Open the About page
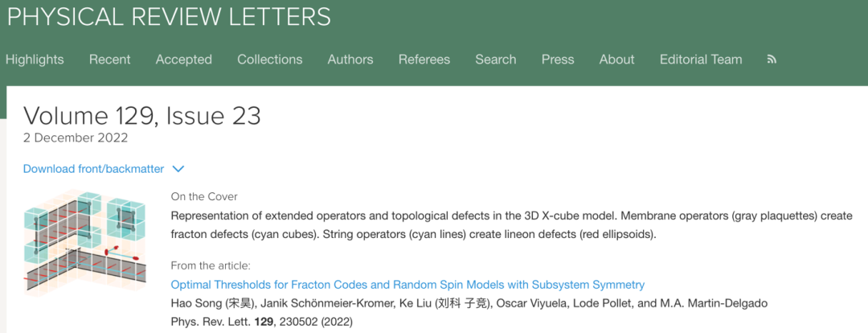This screenshot has width=868, height=333. point(616,60)
